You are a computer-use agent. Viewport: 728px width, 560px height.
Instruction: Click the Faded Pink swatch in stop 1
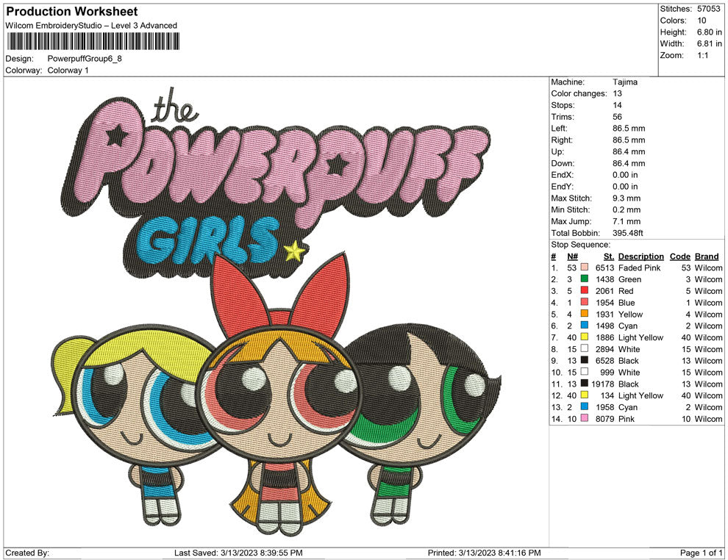point(585,268)
